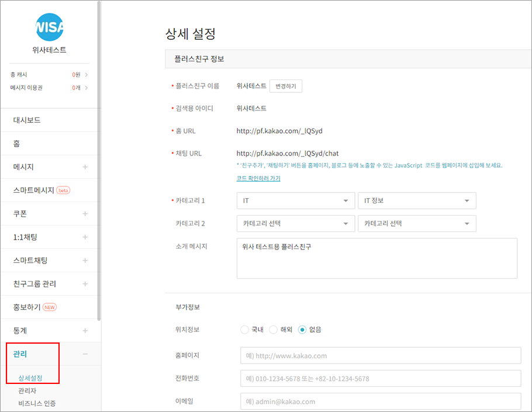Viewport: 532px width, 412px height.
Task: Expand the 1:1채팅 menu plus icon
Action: [x=85, y=237]
